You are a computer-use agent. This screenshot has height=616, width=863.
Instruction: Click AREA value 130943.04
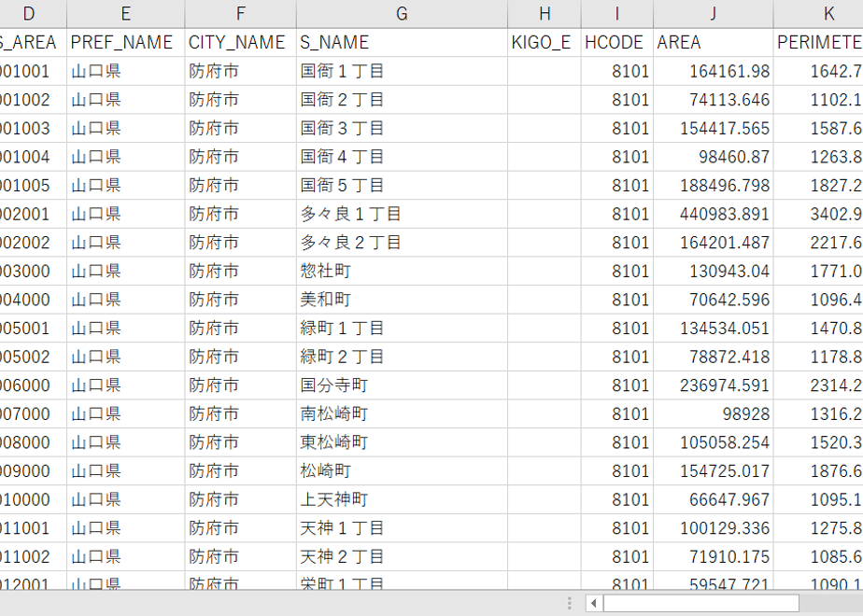[x=714, y=272]
